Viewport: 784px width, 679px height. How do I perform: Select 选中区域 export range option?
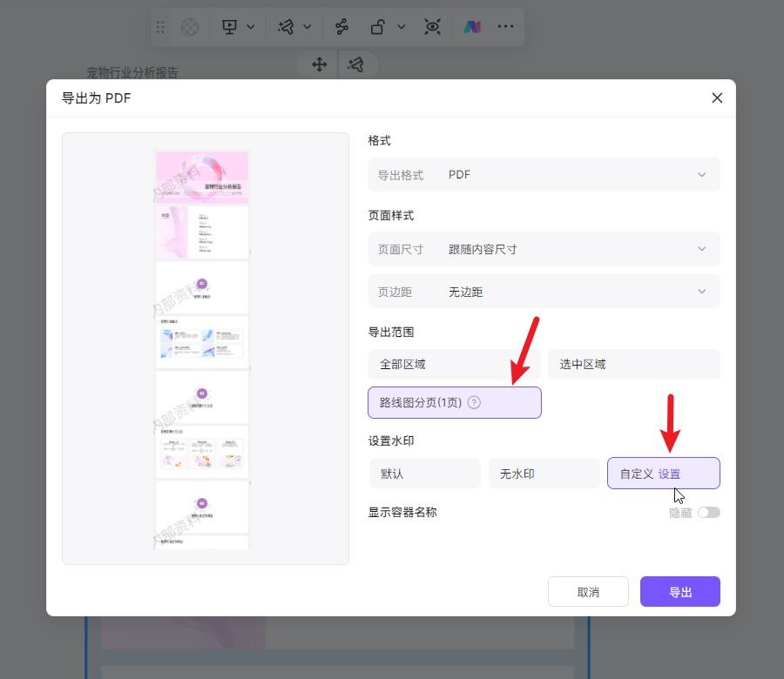click(633, 365)
